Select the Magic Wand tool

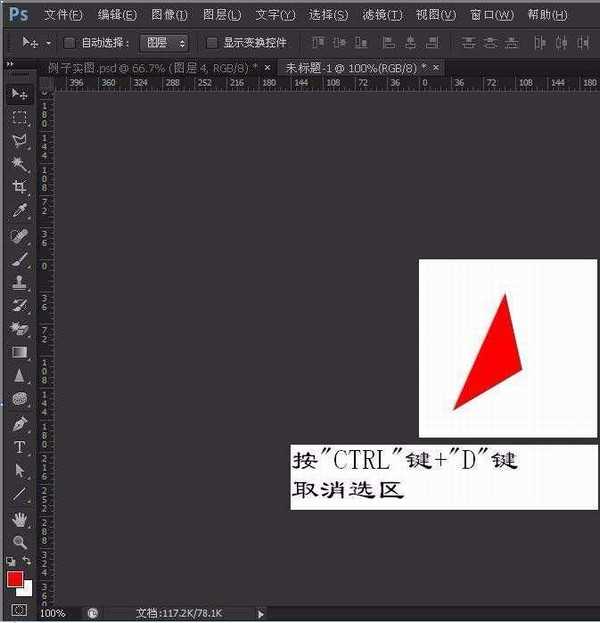(19, 164)
